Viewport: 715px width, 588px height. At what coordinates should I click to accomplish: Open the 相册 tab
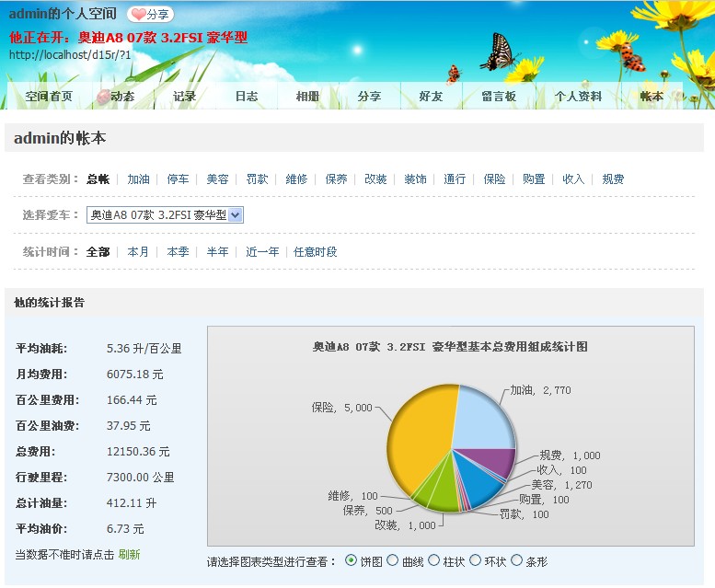coord(307,97)
